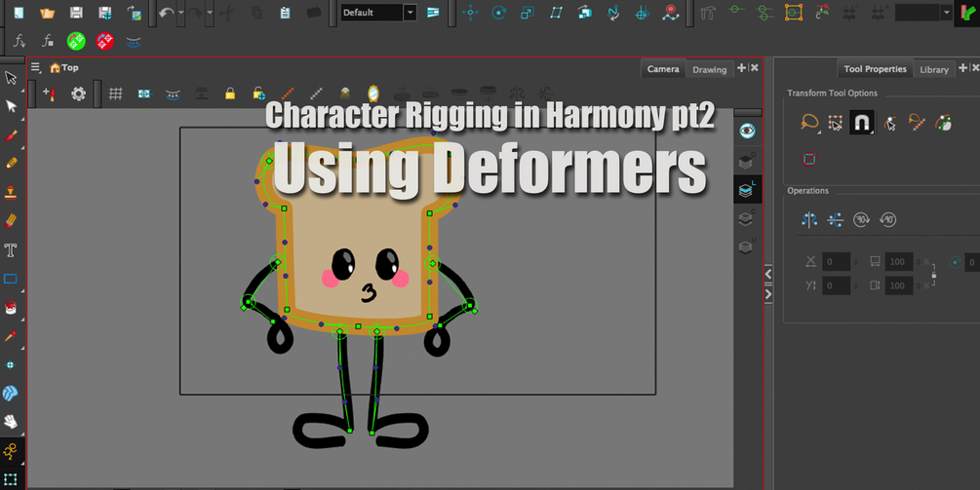Select the Rotate tool
This screenshot has height=490, width=980.
(x=498, y=13)
